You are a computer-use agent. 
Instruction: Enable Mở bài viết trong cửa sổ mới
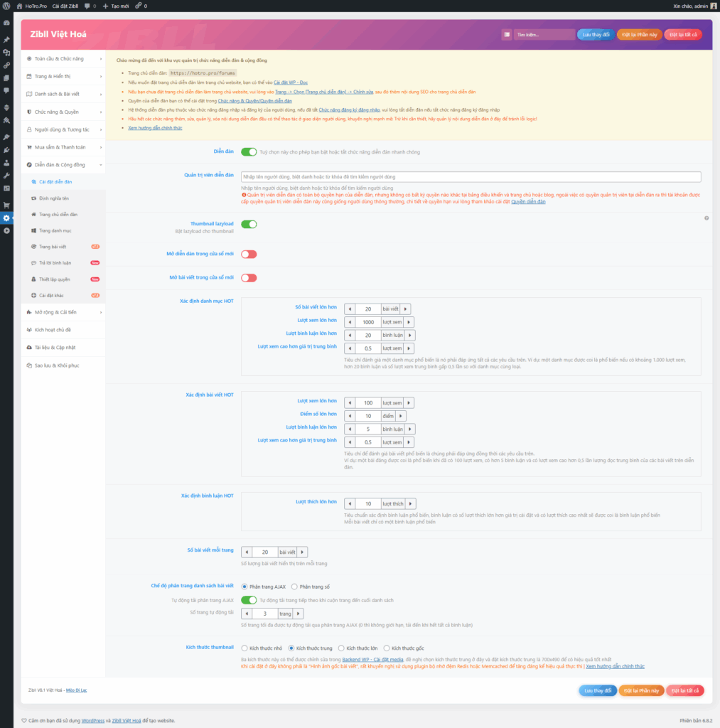point(249,278)
